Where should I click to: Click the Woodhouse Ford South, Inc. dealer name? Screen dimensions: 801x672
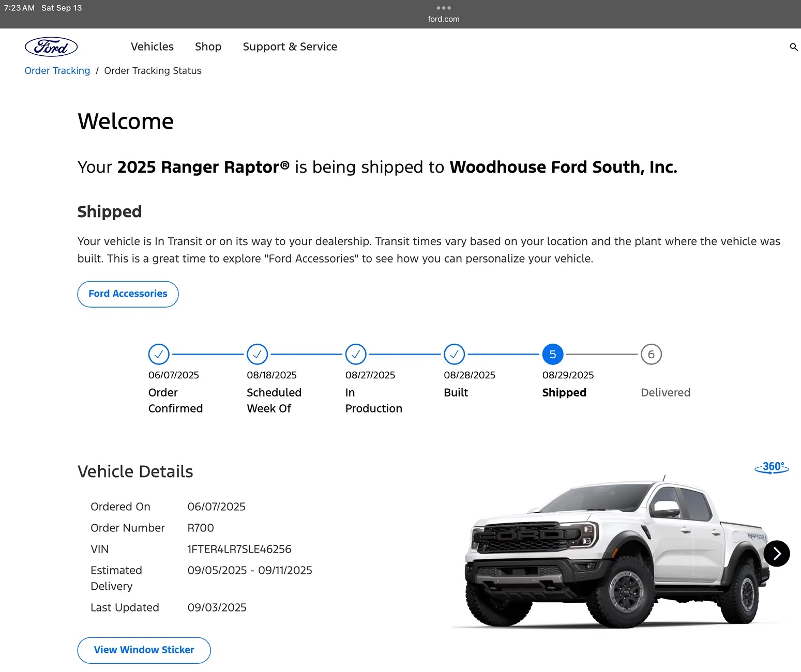click(563, 167)
